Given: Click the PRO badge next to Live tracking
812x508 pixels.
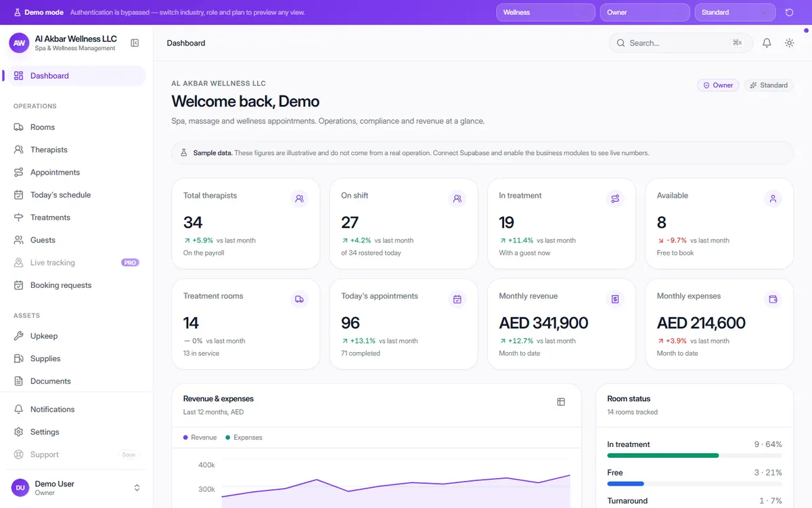Looking at the screenshot, I should click(x=130, y=263).
